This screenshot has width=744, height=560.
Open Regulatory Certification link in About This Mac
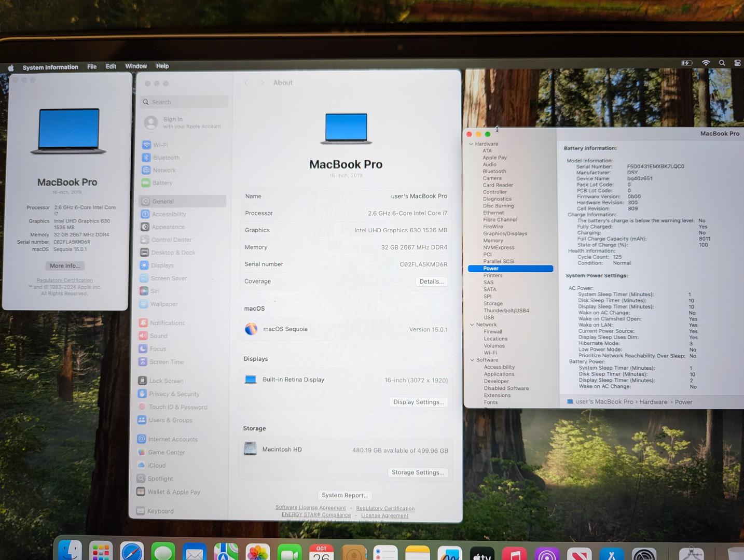[x=65, y=280]
